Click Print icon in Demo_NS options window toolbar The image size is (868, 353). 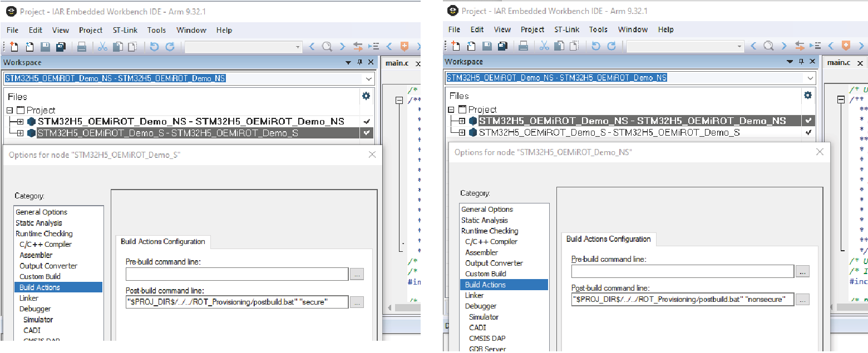point(523,46)
